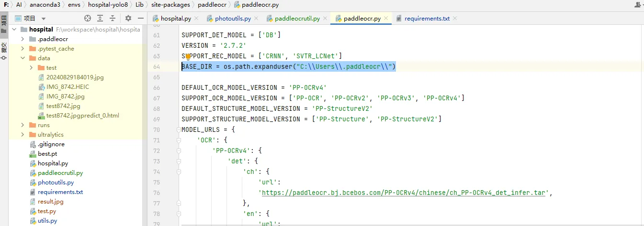Viewport: 644px width, 226px height.
Task: Fold the 'PP-OCRv4' block on line 72
Action: [x=178, y=151]
